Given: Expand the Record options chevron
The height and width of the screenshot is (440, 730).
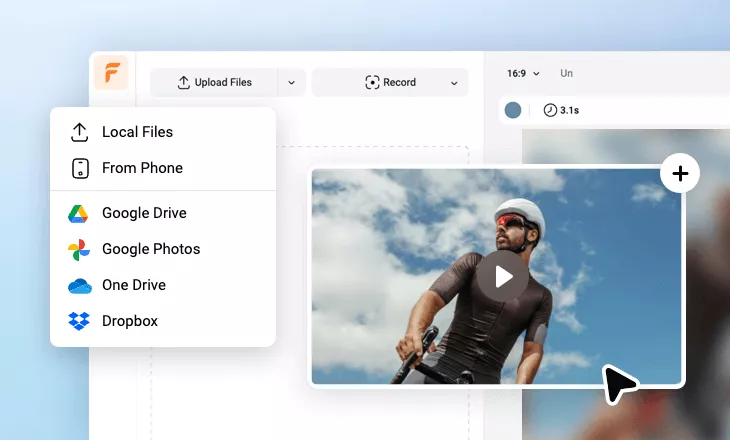Looking at the screenshot, I should [454, 83].
